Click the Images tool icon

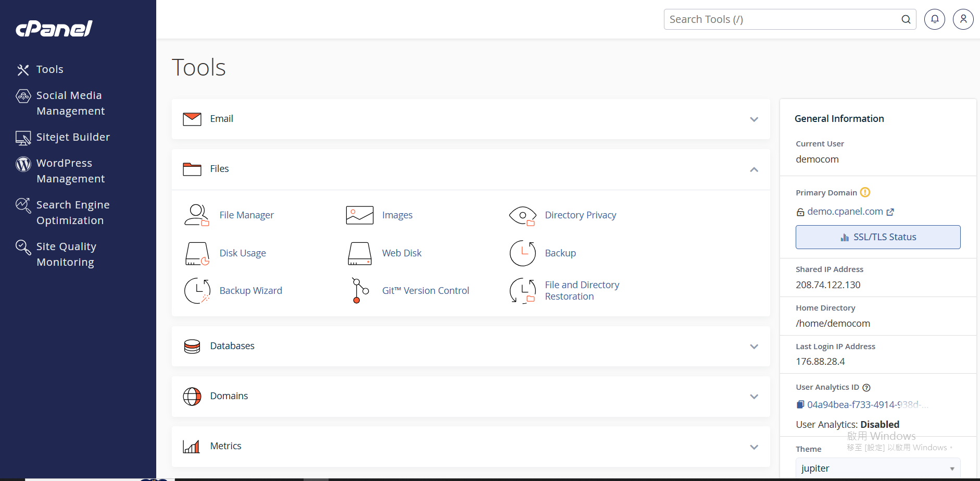pos(359,215)
